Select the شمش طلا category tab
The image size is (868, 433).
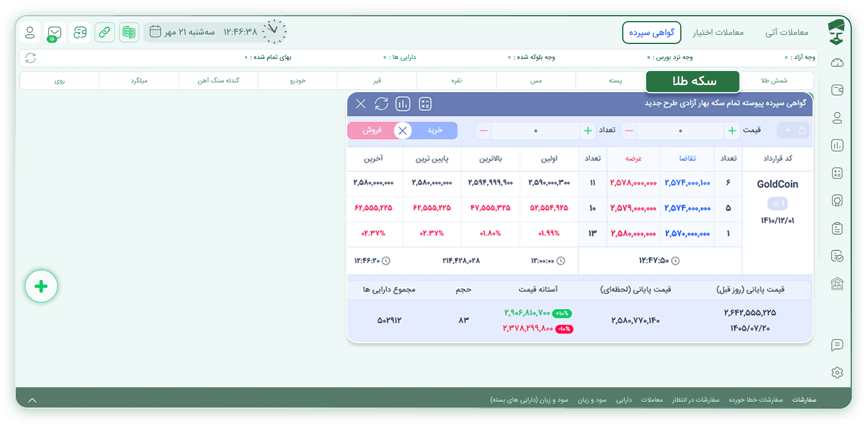(x=774, y=81)
